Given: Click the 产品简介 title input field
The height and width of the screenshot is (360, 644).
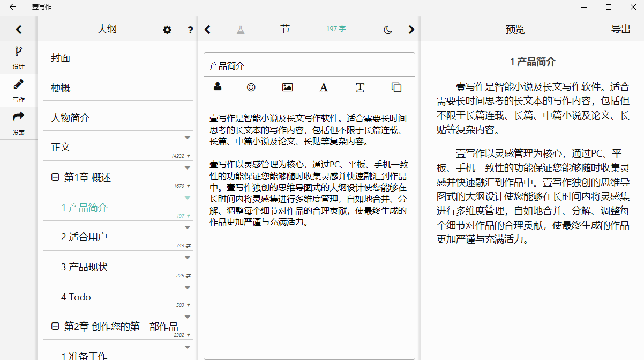Looking at the screenshot, I should tap(309, 65).
